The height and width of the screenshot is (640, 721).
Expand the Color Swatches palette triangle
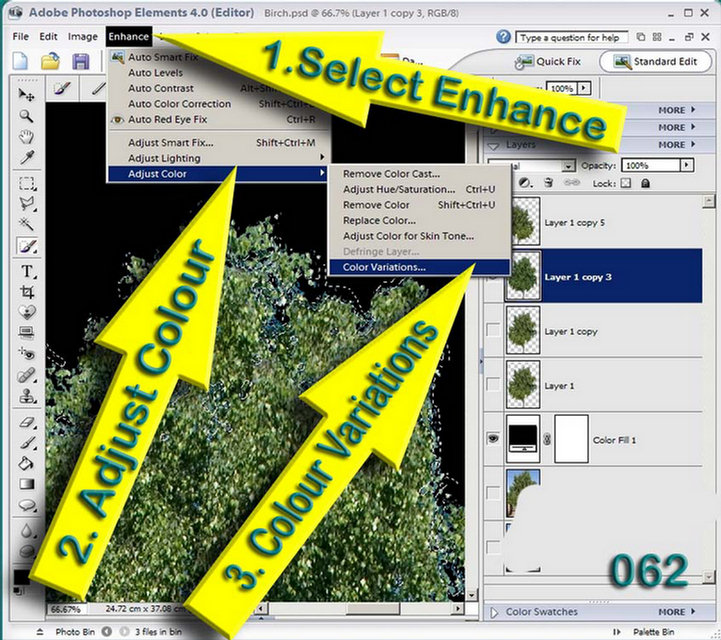494,612
